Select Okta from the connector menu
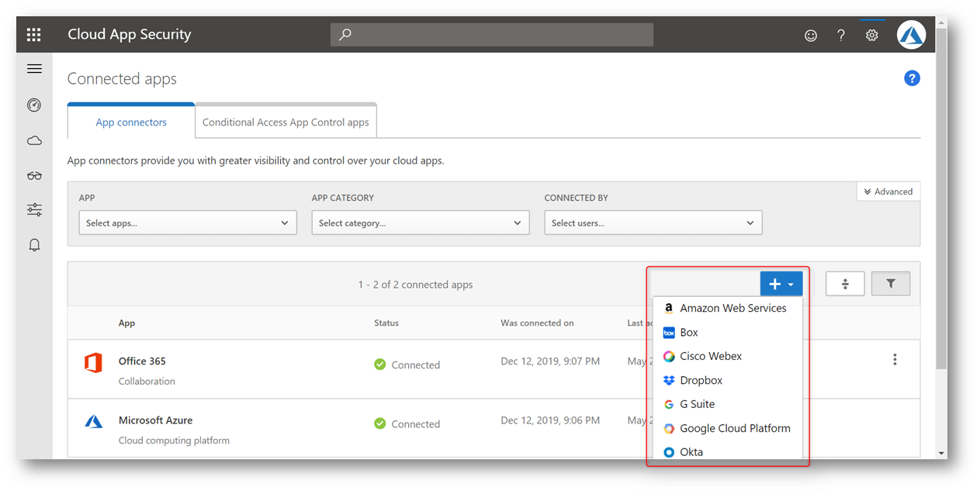The image size is (980, 501). [728, 451]
